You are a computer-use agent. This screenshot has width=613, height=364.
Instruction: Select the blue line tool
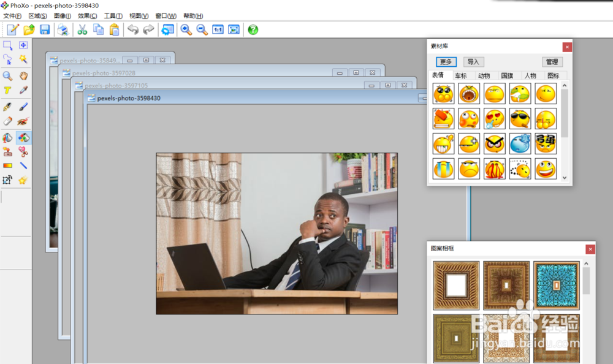[23, 166]
